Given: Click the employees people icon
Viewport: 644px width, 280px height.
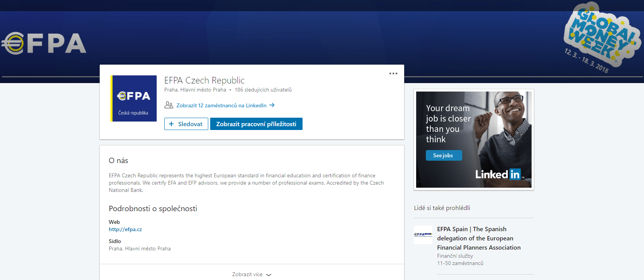Looking at the screenshot, I should [169, 105].
